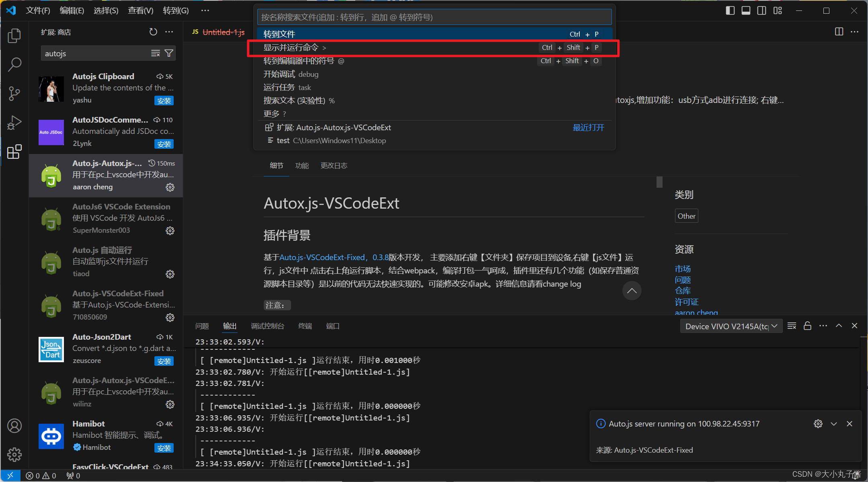Open the 仓库 link under 资源
868x482 pixels.
[x=682, y=290]
